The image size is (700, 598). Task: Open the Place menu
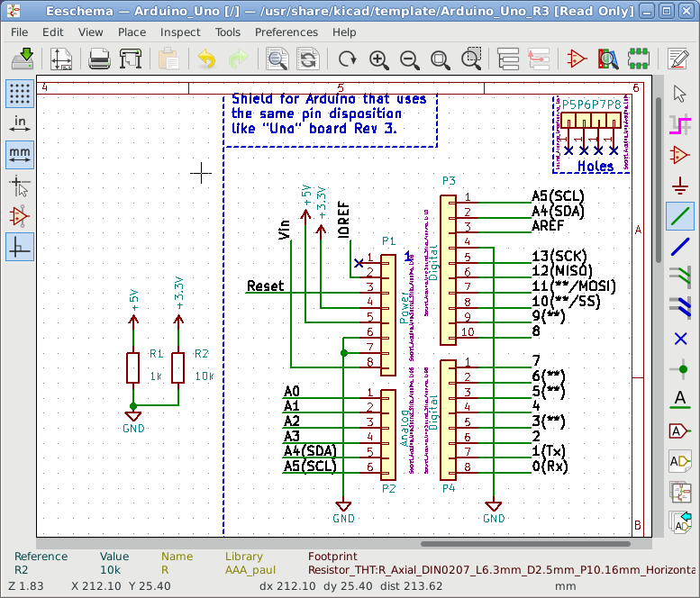[132, 32]
